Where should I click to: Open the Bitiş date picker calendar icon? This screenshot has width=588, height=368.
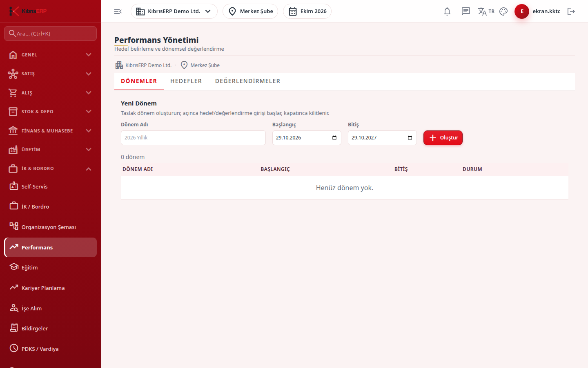(x=410, y=138)
